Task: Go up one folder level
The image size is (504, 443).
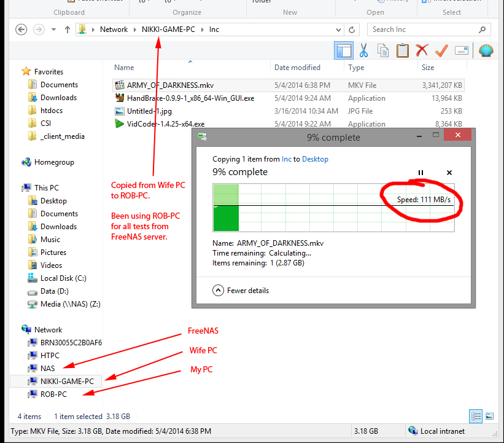Action: tap(67, 29)
